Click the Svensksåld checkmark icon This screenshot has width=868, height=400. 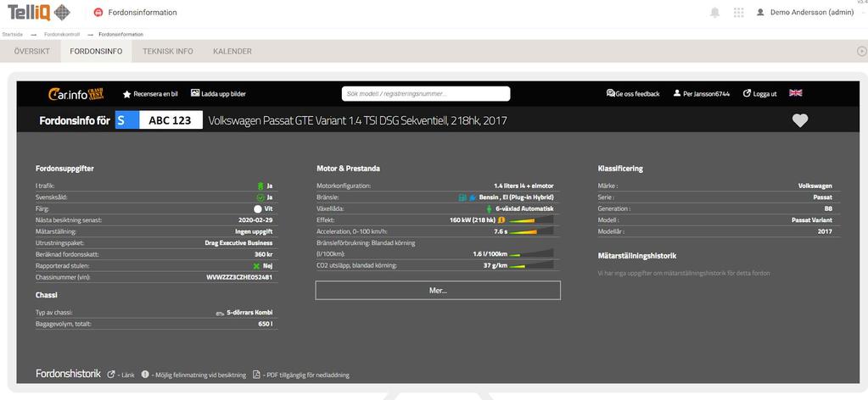pyautogui.click(x=260, y=197)
